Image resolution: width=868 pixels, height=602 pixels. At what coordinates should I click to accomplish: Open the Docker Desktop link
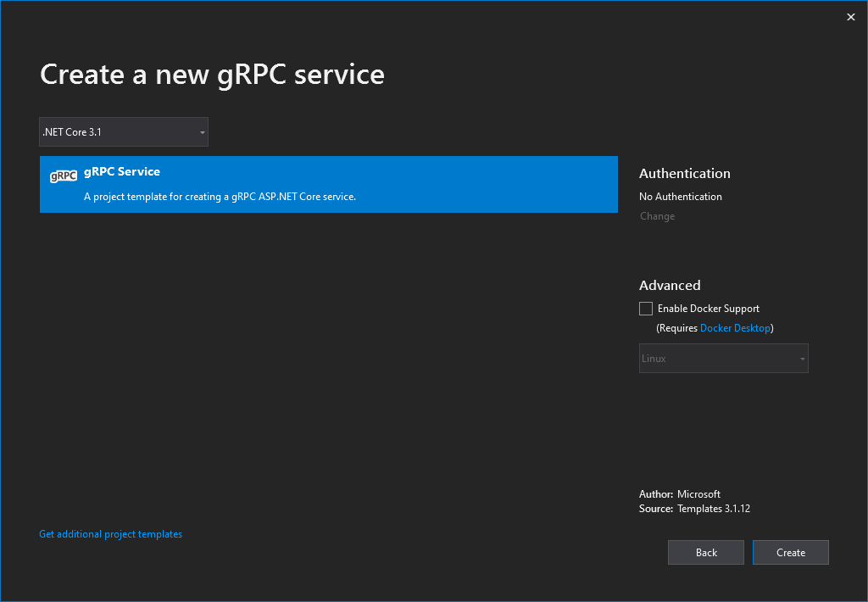point(735,328)
